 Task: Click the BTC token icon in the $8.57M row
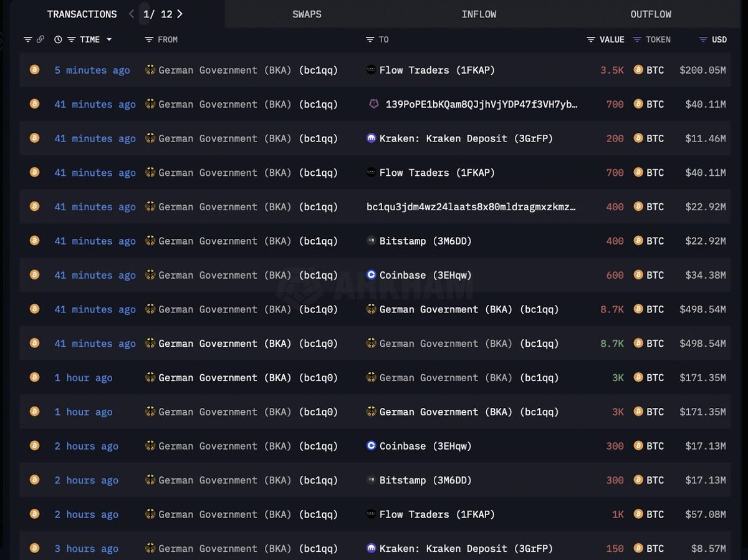(x=638, y=548)
